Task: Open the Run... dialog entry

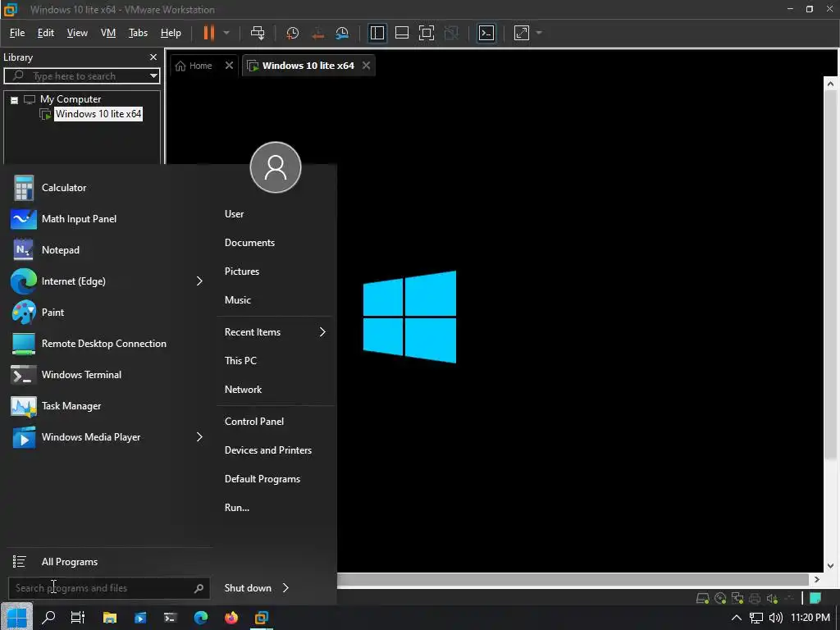Action: pos(237,507)
